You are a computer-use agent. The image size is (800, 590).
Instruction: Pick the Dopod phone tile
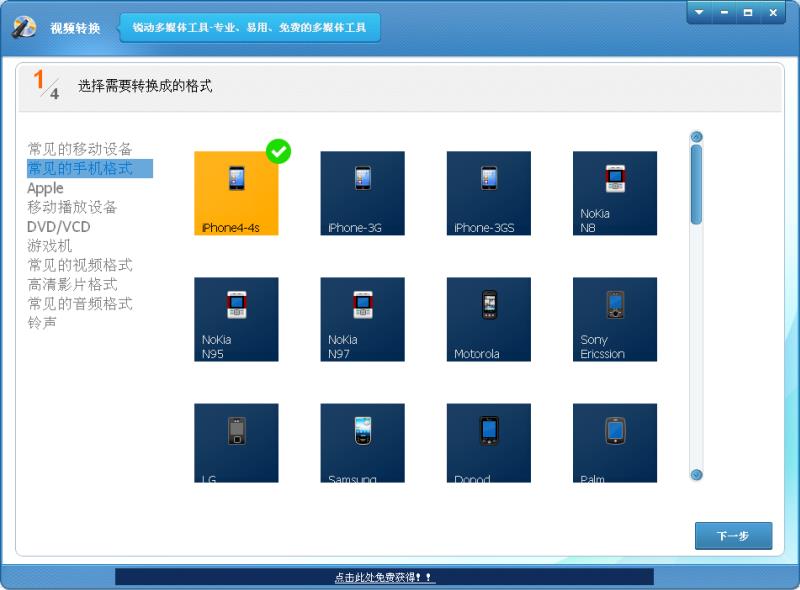tap(489, 443)
